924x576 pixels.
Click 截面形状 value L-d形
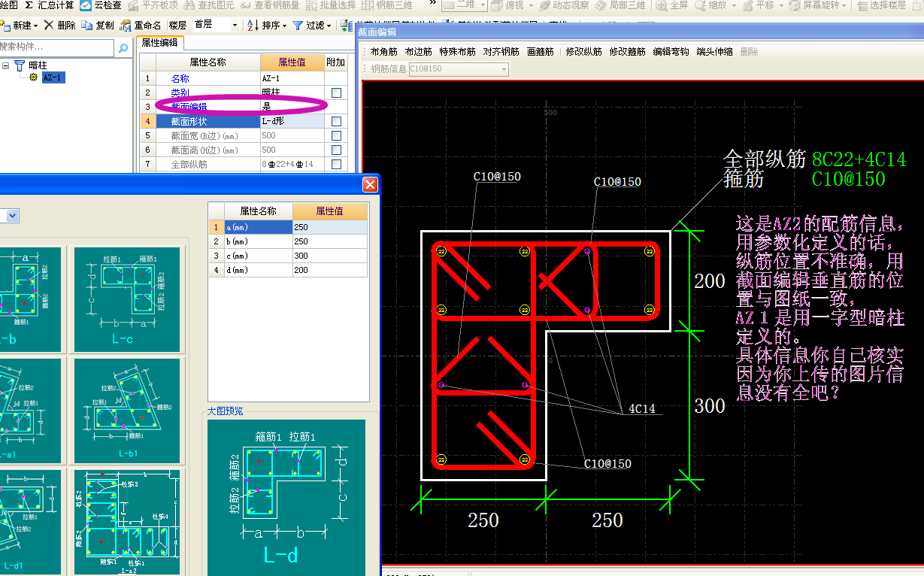tap(292, 121)
